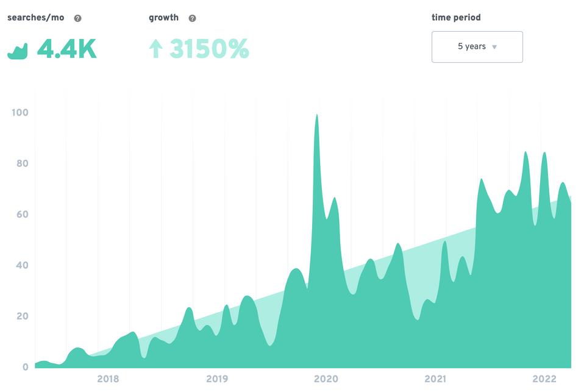Click the caret arrow in the time period box
Viewport: 581px width, 392px height.
click(x=494, y=47)
